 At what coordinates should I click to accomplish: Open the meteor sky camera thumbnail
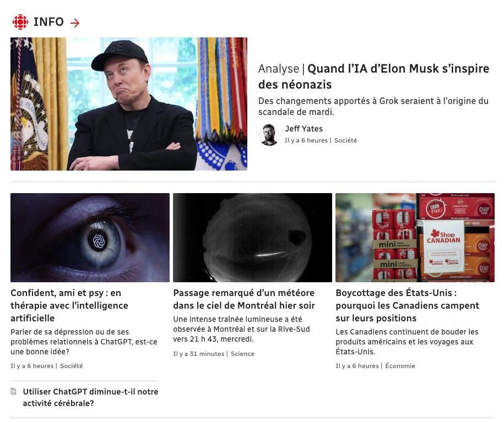252,238
